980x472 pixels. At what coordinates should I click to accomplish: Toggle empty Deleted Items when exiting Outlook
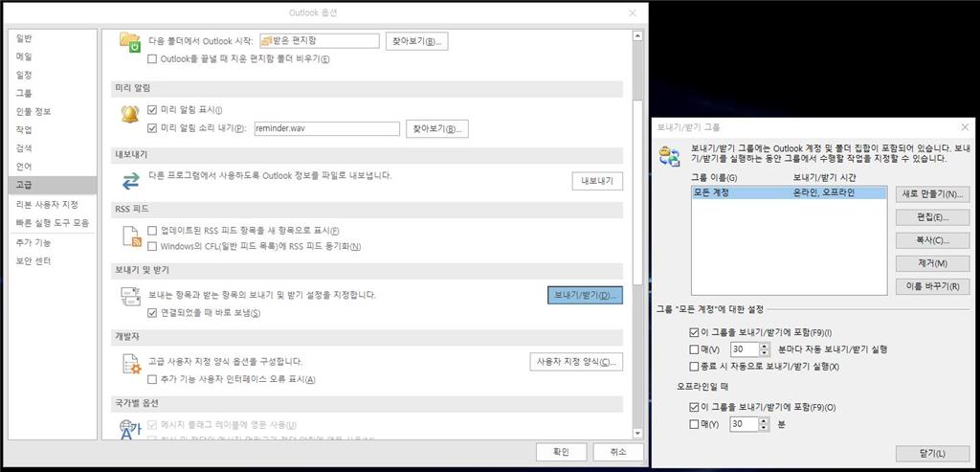[x=151, y=59]
